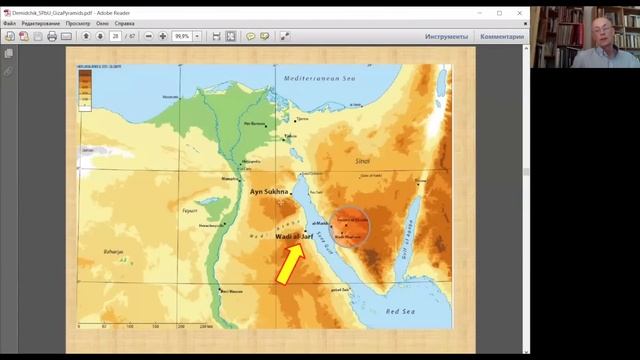Viewport: 640px width, 360px height.
Task: Click the page number field showing 28
Action: (x=116, y=36)
